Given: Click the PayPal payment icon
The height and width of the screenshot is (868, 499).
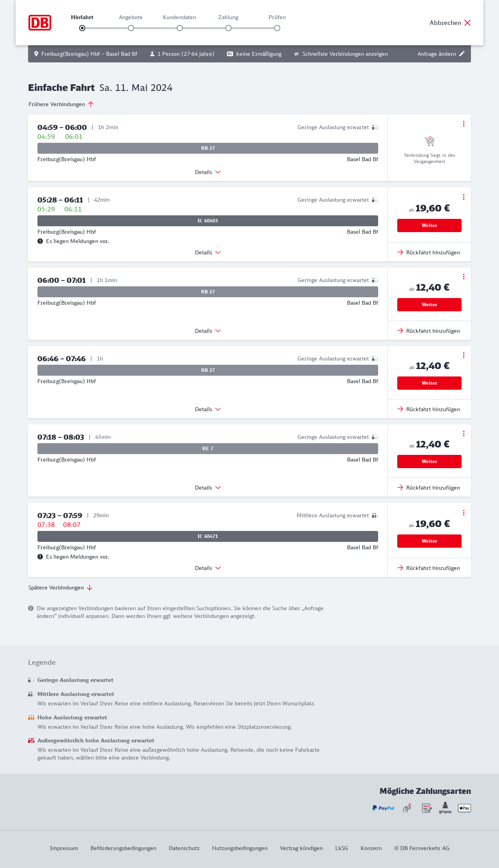Looking at the screenshot, I should point(383,808).
